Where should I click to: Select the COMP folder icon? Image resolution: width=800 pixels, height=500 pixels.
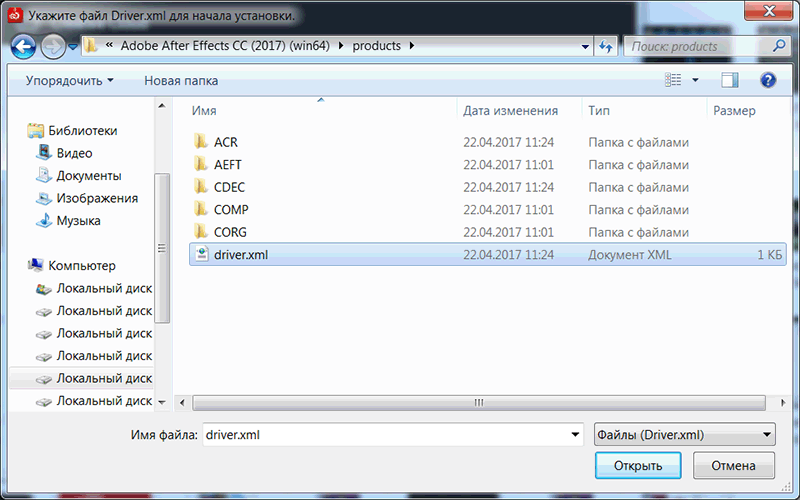coord(201,209)
